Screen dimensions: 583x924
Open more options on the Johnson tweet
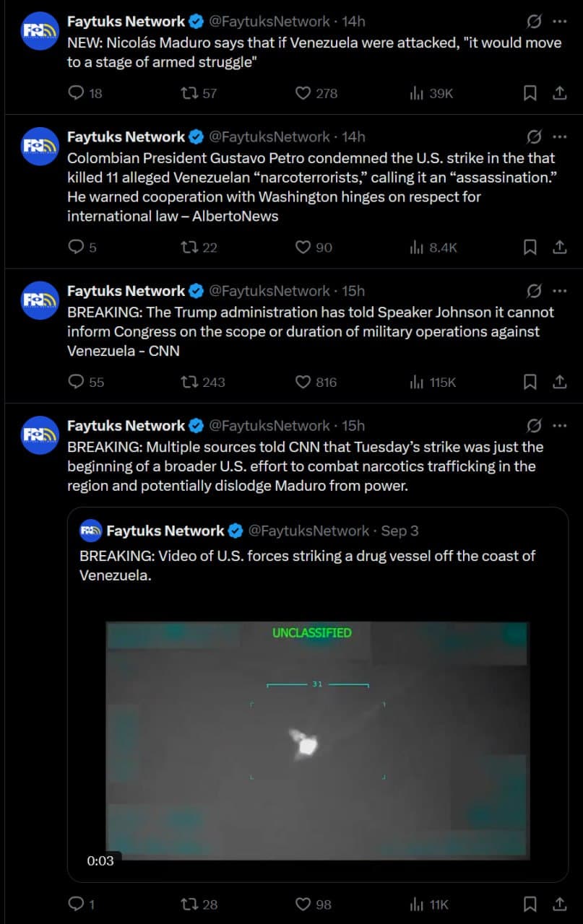(x=560, y=291)
